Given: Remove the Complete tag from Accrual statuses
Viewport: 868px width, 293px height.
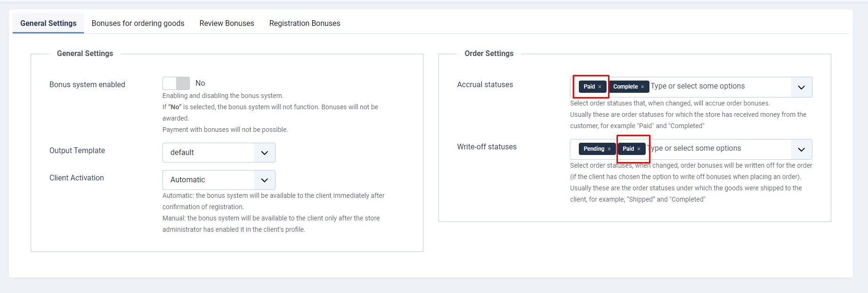Looking at the screenshot, I should coord(642,87).
